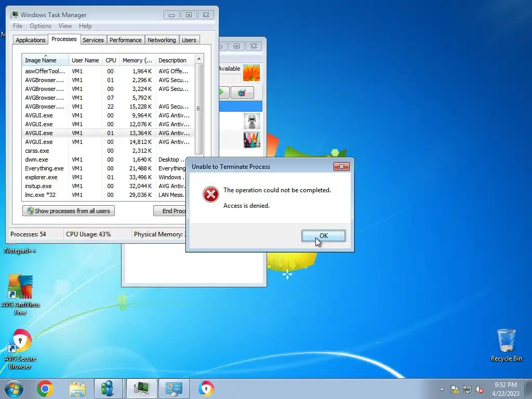The height and width of the screenshot is (399, 532).
Task: Click the crayons avatar in LAN Messenger list
Action: (252, 140)
